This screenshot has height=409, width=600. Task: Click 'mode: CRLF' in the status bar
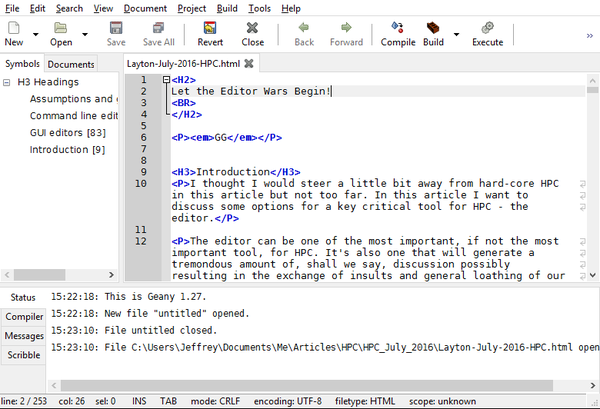click(x=215, y=401)
